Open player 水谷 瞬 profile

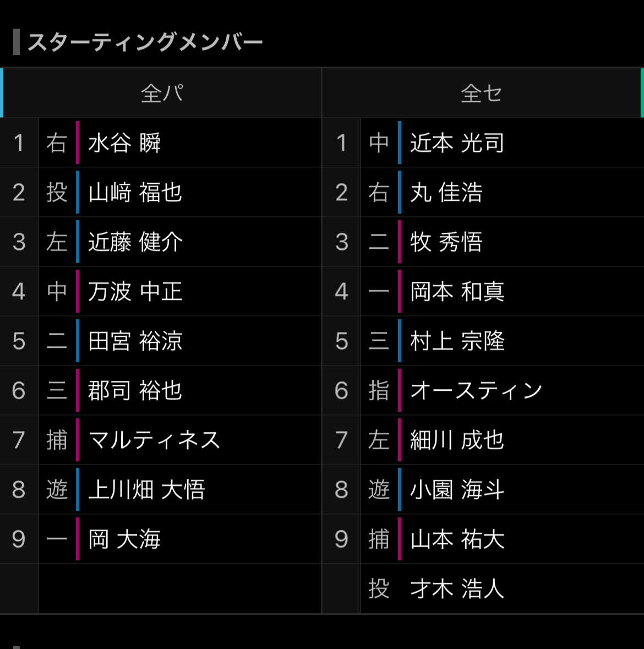pyautogui.click(x=124, y=143)
